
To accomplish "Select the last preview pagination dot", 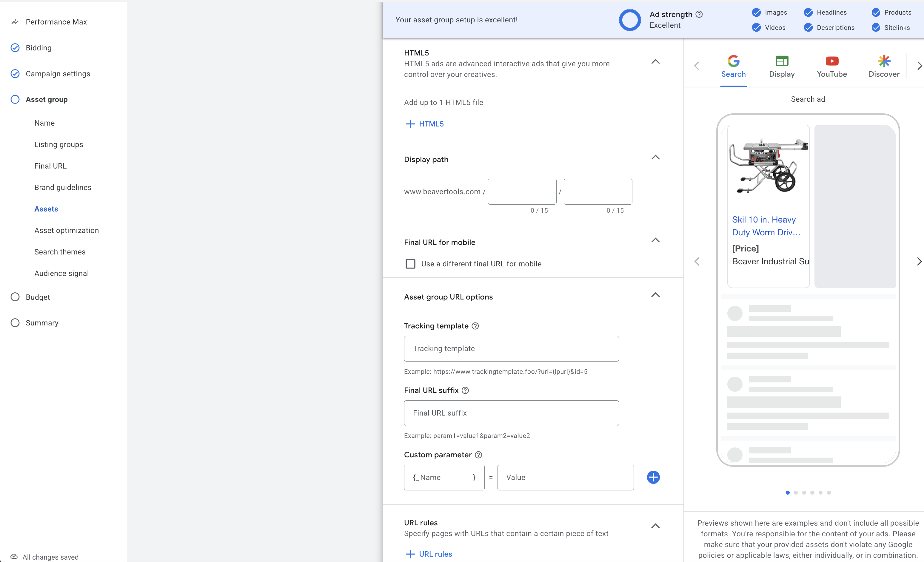I will 829,492.
